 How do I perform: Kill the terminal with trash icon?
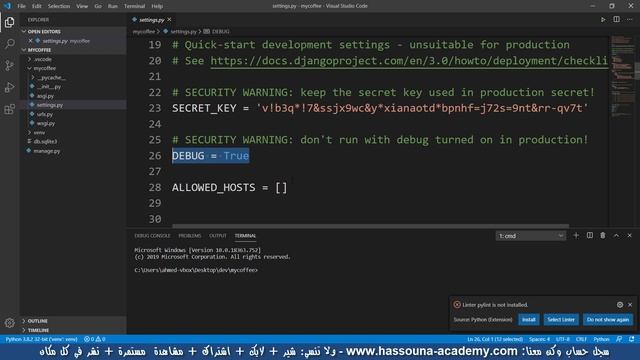coord(603,236)
